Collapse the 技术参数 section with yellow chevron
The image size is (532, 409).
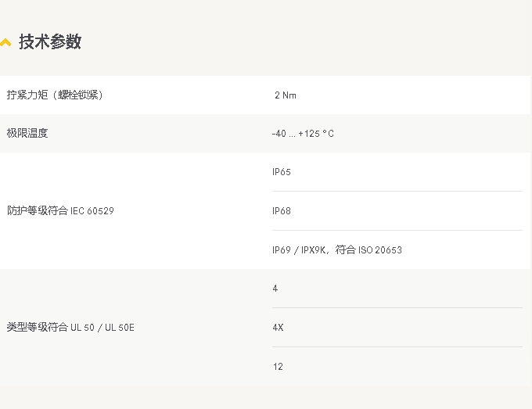click(5, 42)
